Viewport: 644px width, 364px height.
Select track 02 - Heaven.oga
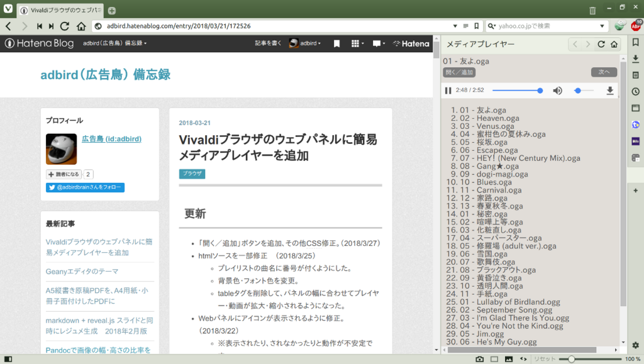point(489,118)
